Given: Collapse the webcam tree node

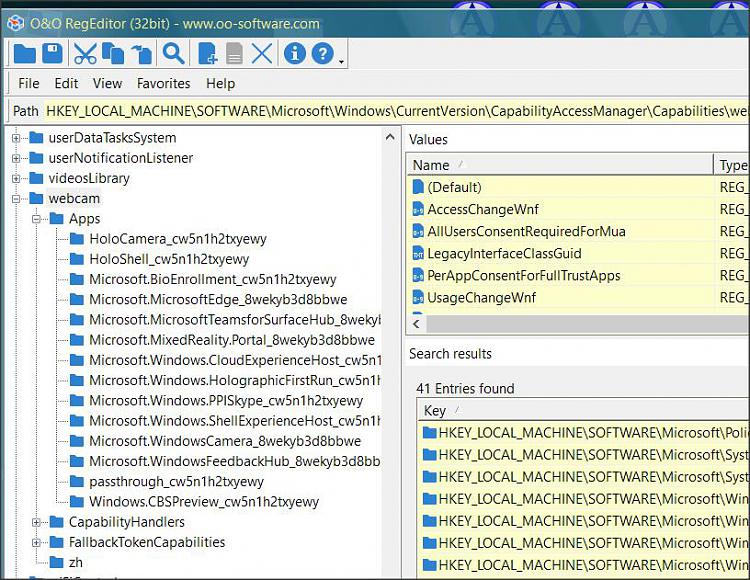Looking at the screenshot, I should click(x=16, y=198).
